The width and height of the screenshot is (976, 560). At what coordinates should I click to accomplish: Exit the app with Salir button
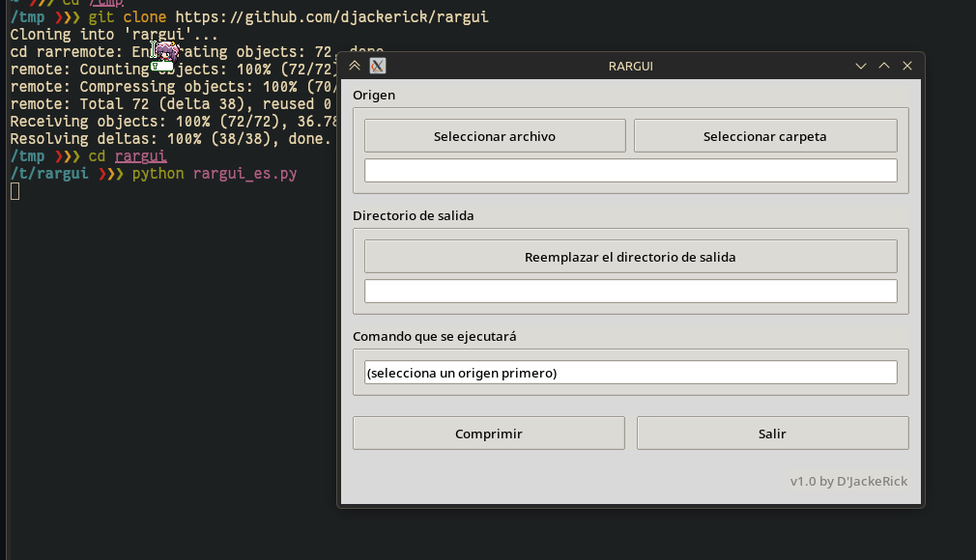tap(772, 434)
